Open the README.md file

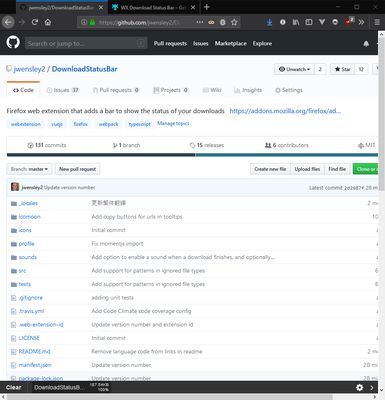(34, 351)
